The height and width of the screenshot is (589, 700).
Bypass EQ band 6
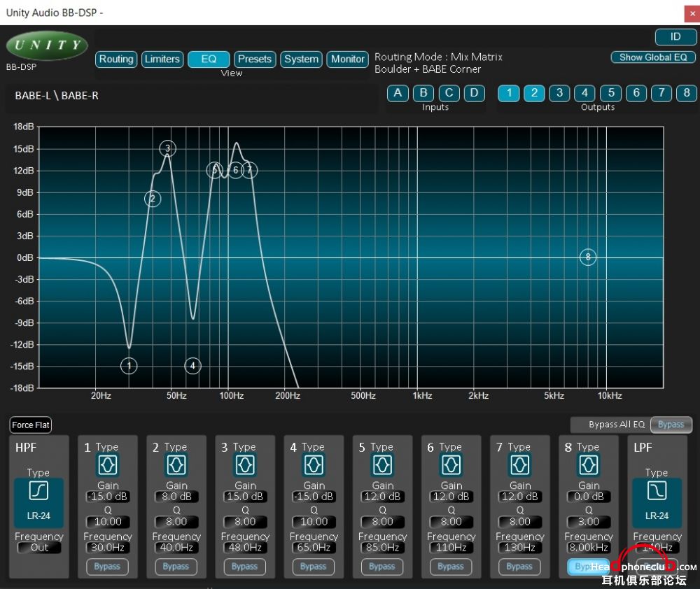[451, 567]
